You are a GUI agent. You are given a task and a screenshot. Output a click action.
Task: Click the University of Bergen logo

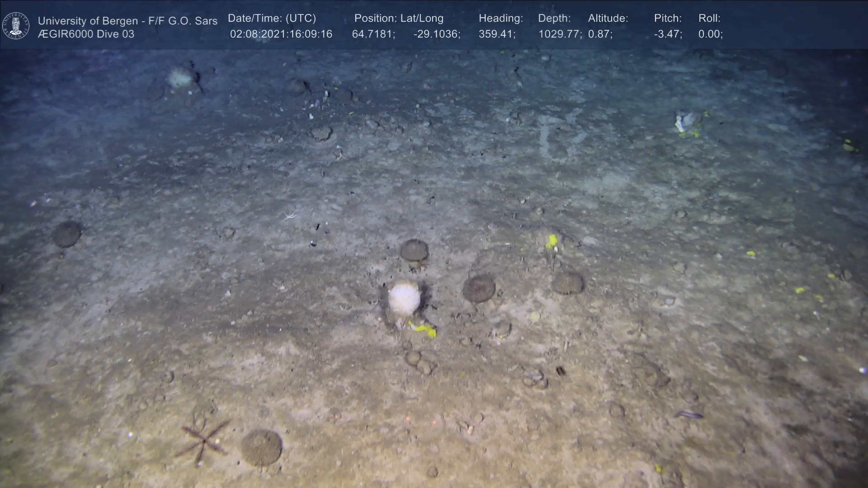16,26
